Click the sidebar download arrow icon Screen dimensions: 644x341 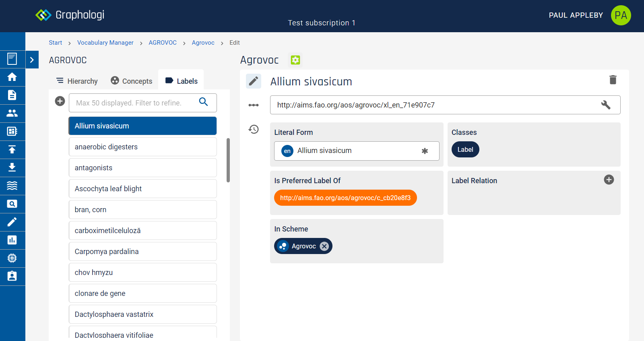(x=12, y=167)
